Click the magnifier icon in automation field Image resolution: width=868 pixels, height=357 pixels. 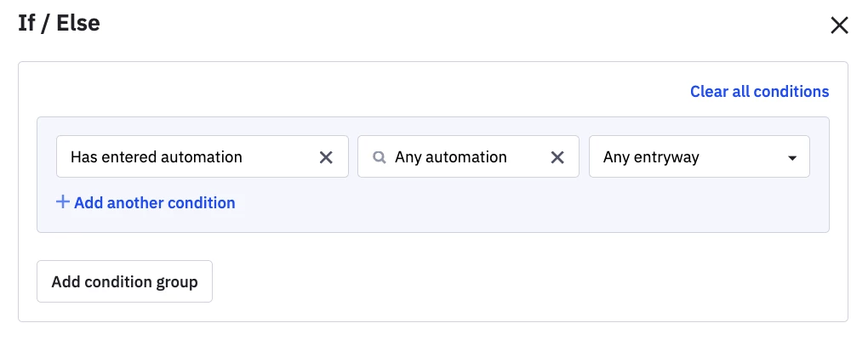(380, 157)
